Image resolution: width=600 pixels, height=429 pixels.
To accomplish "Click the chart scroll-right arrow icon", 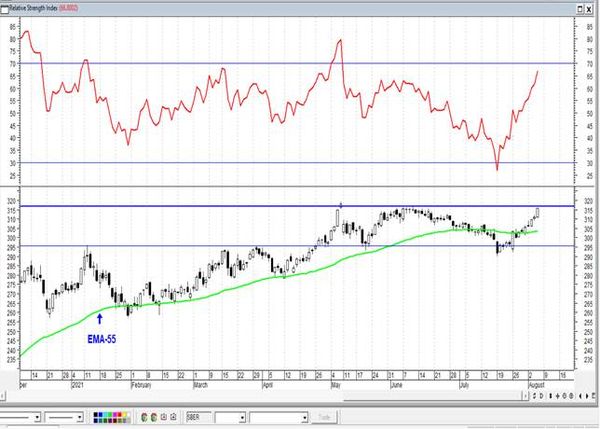I will tap(587, 396).
